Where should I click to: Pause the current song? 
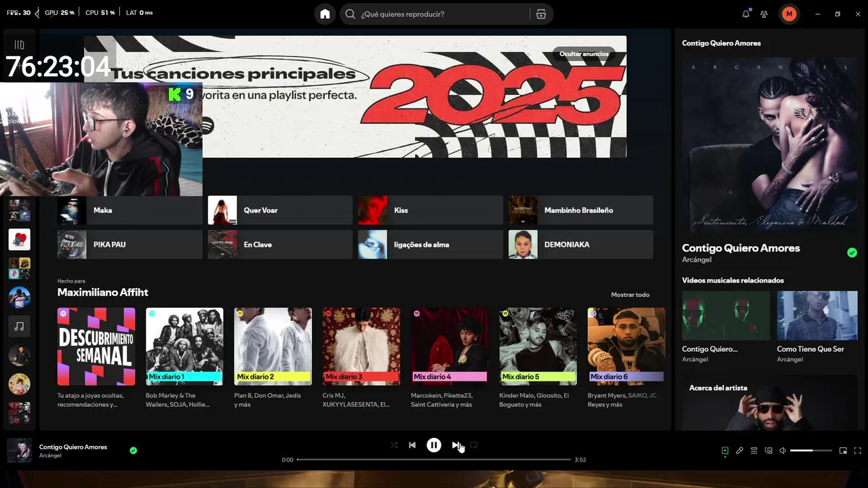coord(433,445)
